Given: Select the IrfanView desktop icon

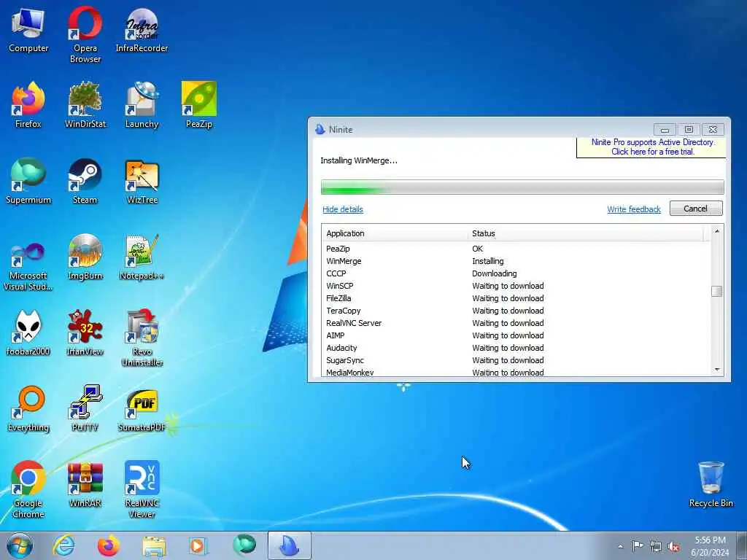Looking at the screenshot, I should click(85, 332).
